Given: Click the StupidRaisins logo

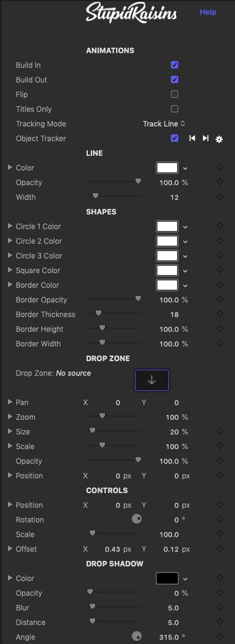Looking at the screenshot, I should 131,13.
